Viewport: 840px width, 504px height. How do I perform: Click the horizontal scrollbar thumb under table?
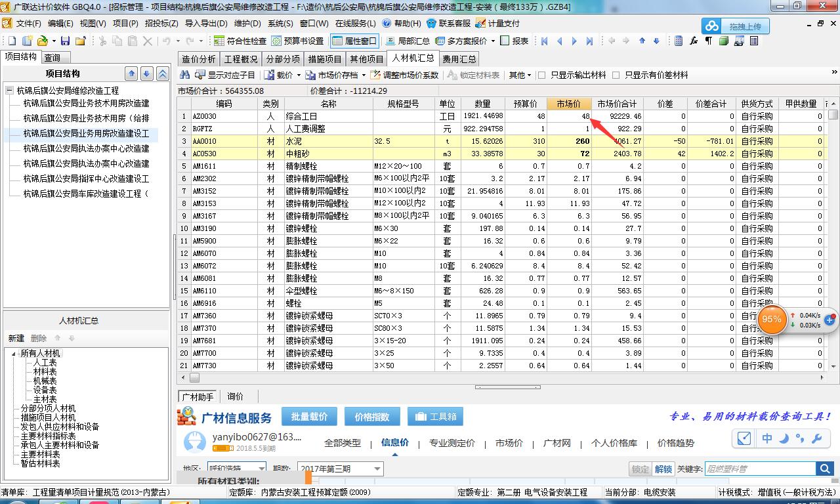pos(195,377)
